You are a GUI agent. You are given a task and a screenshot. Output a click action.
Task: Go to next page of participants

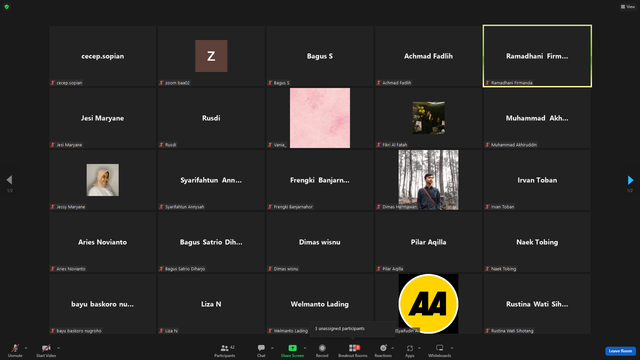[x=630, y=180]
